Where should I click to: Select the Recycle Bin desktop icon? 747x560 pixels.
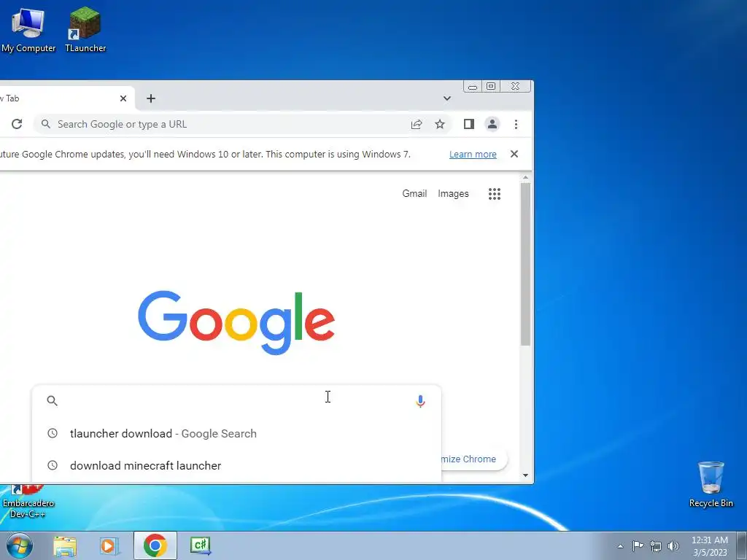(x=711, y=484)
